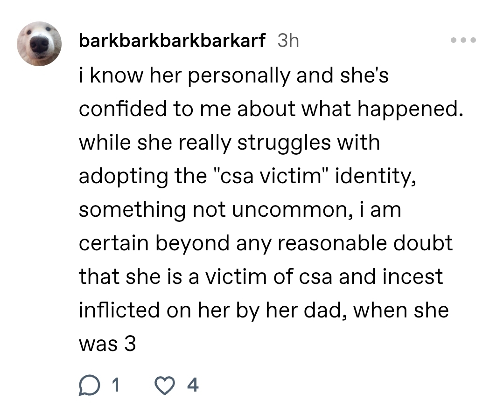Open the three-dot more options menu

click(464, 41)
